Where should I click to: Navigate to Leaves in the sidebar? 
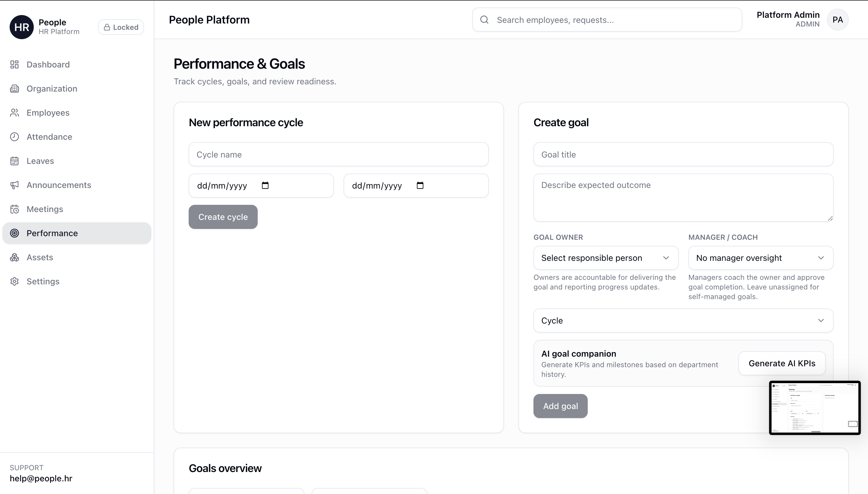point(40,161)
